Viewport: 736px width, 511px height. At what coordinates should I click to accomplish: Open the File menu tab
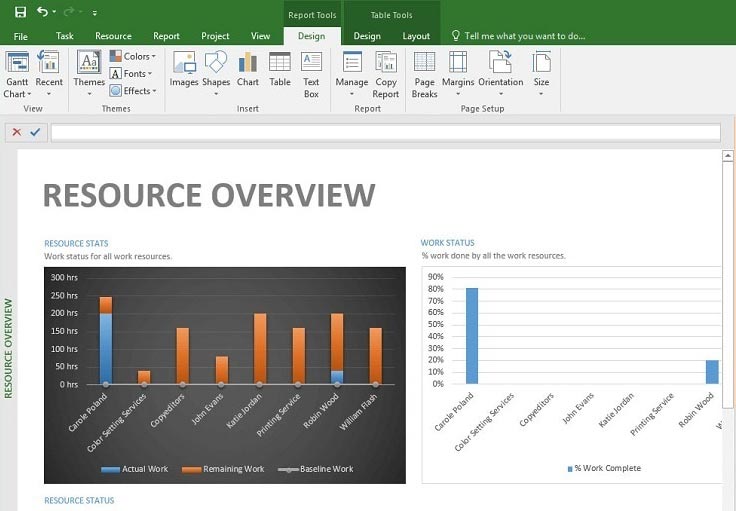(21, 36)
